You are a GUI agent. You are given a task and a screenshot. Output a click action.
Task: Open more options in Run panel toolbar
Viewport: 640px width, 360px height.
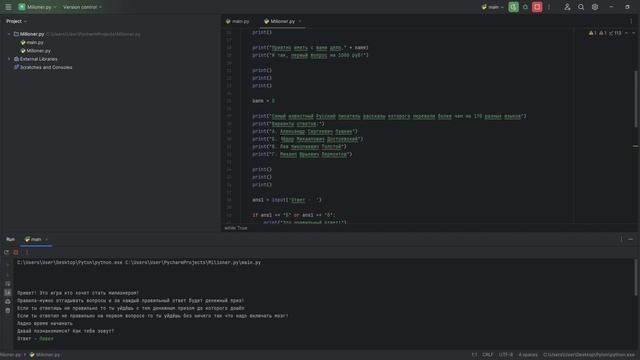coord(27,252)
